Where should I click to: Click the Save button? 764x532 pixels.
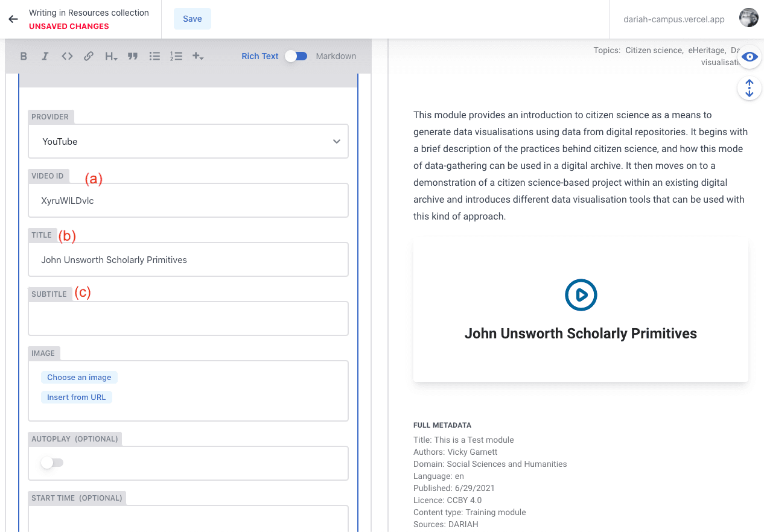point(193,19)
